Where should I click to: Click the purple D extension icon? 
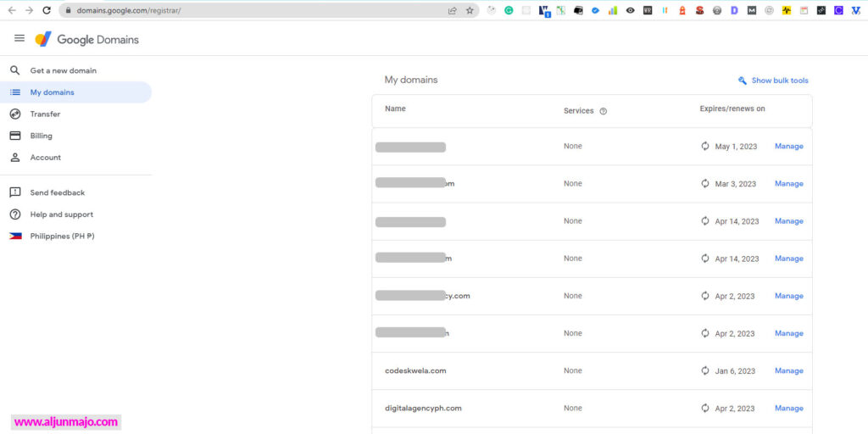tap(735, 10)
